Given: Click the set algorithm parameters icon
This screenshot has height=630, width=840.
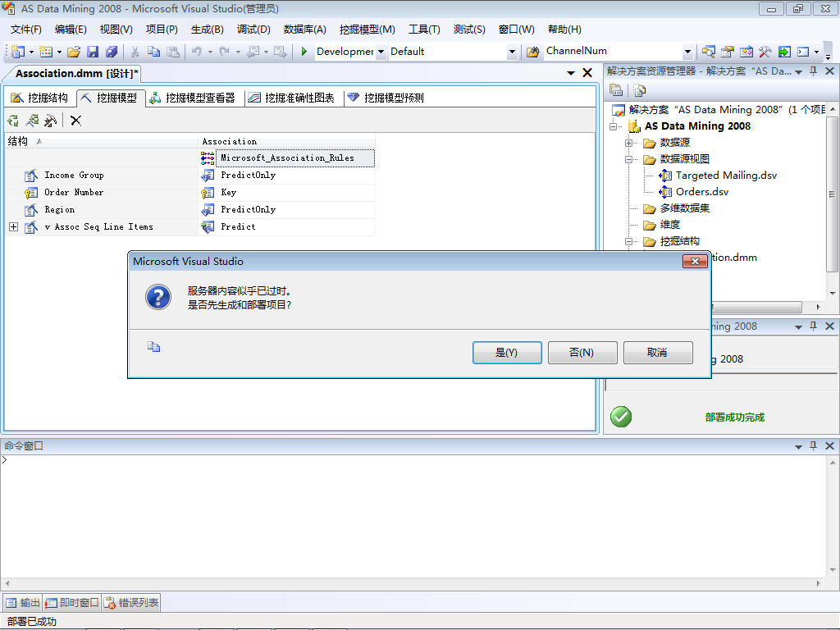Looking at the screenshot, I should tap(50, 121).
